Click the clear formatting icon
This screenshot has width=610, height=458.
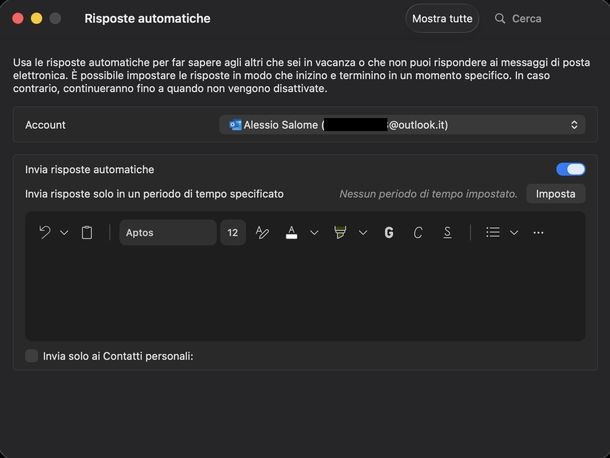click(x=262, y=233)
